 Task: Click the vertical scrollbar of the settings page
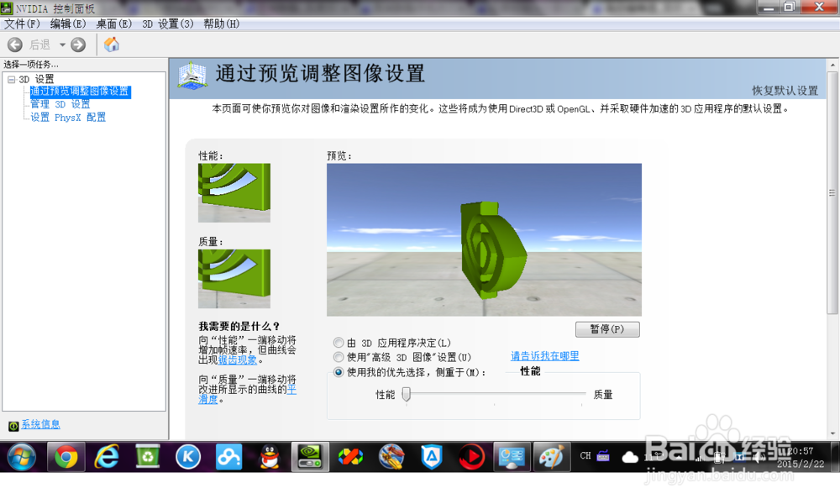[x=832, y=193]
